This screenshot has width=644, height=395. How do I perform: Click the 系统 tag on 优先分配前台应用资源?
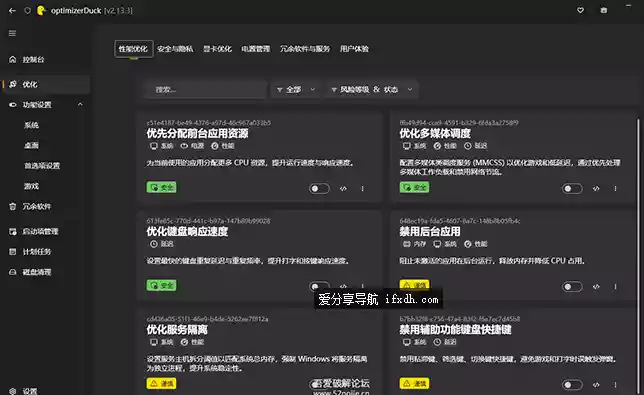162,146
